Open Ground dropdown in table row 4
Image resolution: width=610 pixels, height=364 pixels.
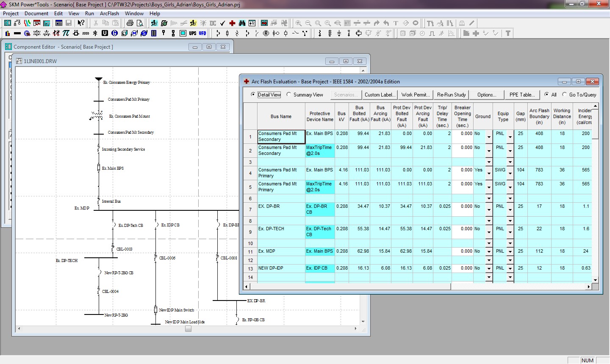tap(489, 173)
